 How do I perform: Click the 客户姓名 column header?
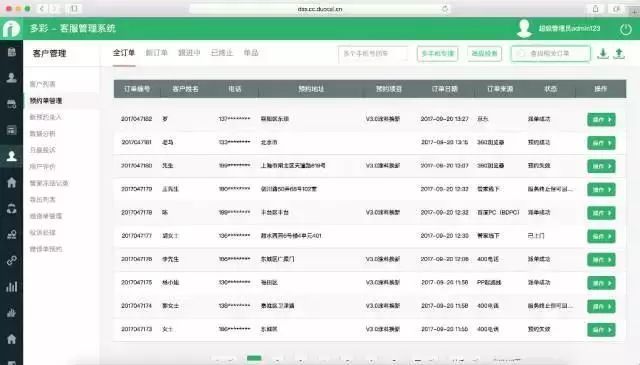click(185, 89)
